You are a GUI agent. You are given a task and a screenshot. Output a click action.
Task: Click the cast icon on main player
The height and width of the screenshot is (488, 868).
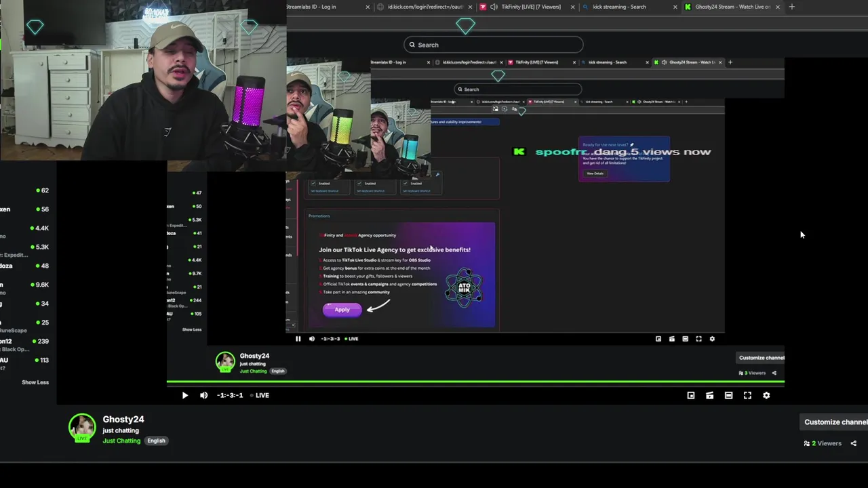pyautogui.click(x=710, y=395)
